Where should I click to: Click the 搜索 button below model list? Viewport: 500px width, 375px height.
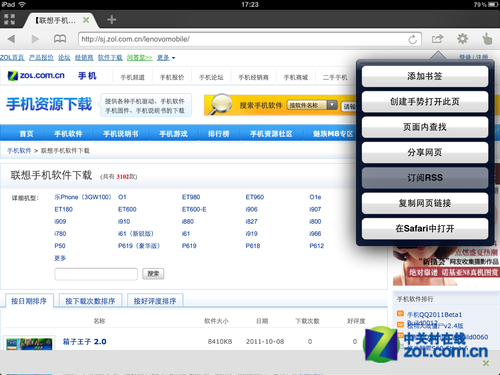(153, 274)
